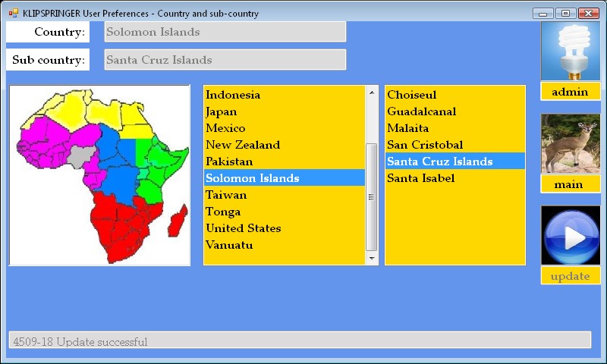Select Vanuatu in the country list
This screenshot has height=364, width=607.
229,245
